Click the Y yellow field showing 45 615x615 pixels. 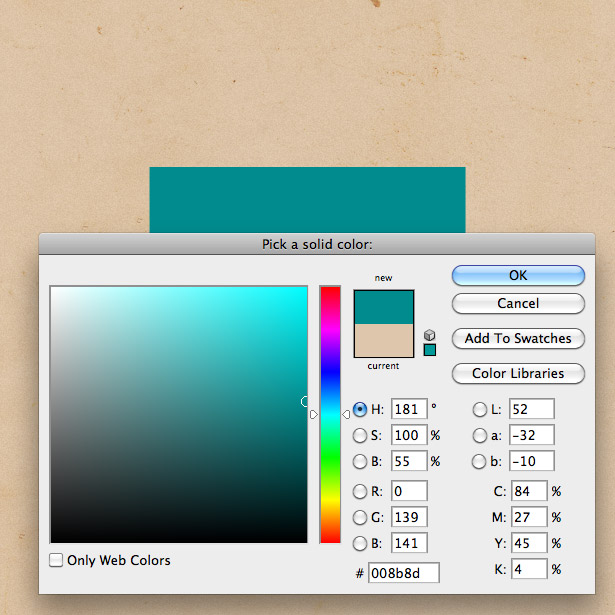(529, 543)
